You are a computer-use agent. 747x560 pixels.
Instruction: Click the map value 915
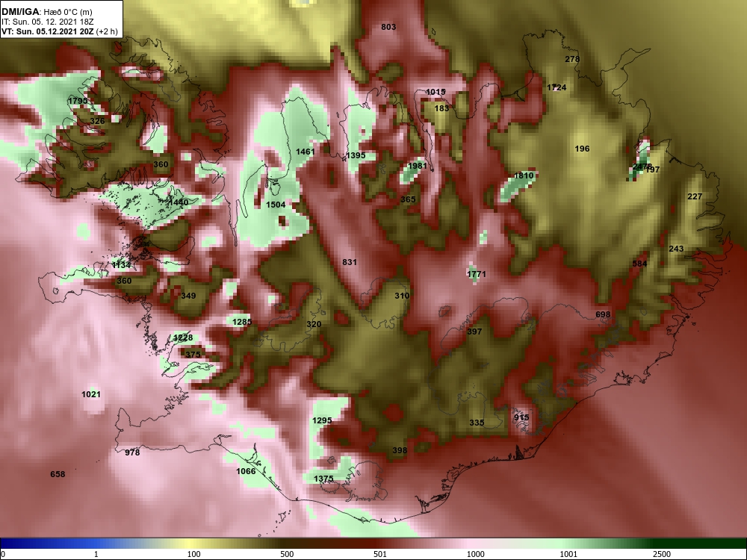click(521, 417)
